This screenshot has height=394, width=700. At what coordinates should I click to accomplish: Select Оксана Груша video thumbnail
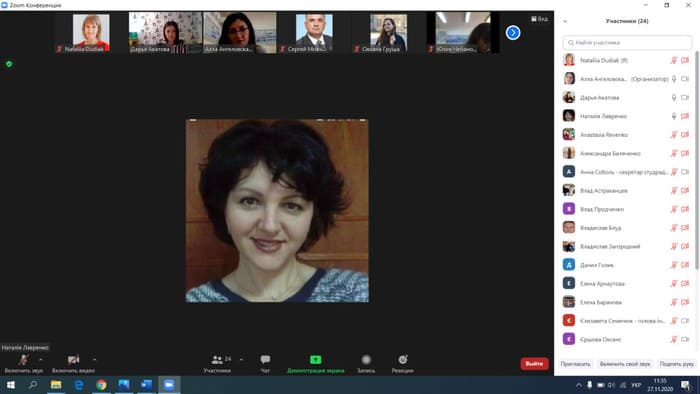coord(388,33)
